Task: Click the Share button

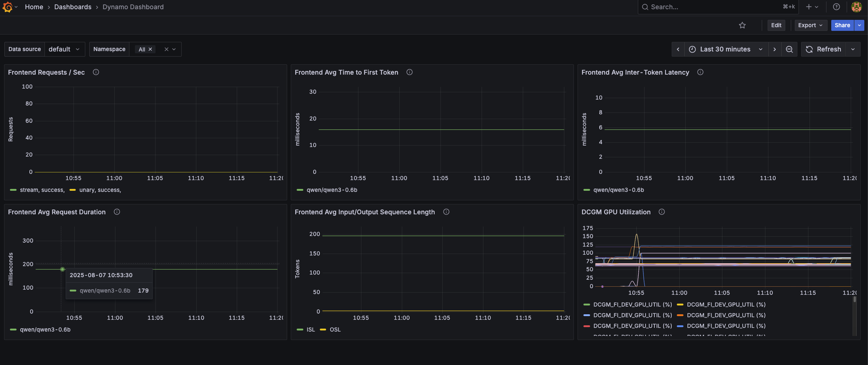Action: 842,25
